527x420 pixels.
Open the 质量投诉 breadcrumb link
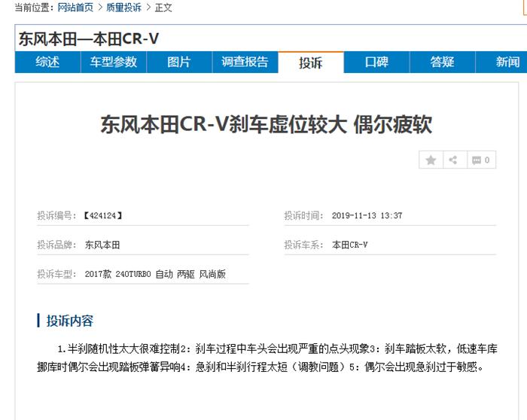(123, 8)
